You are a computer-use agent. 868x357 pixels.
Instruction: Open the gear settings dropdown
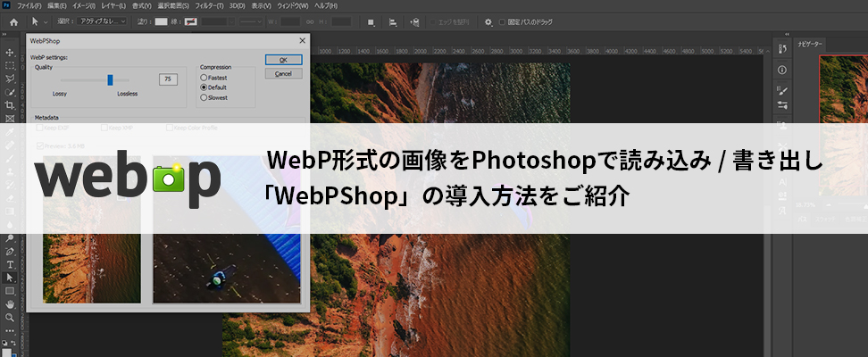488,22
